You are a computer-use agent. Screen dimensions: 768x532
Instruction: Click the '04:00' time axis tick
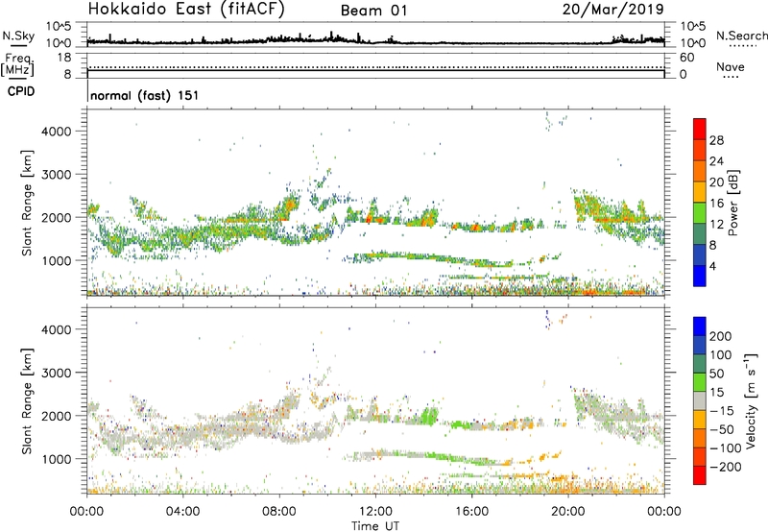coord(183,512)
